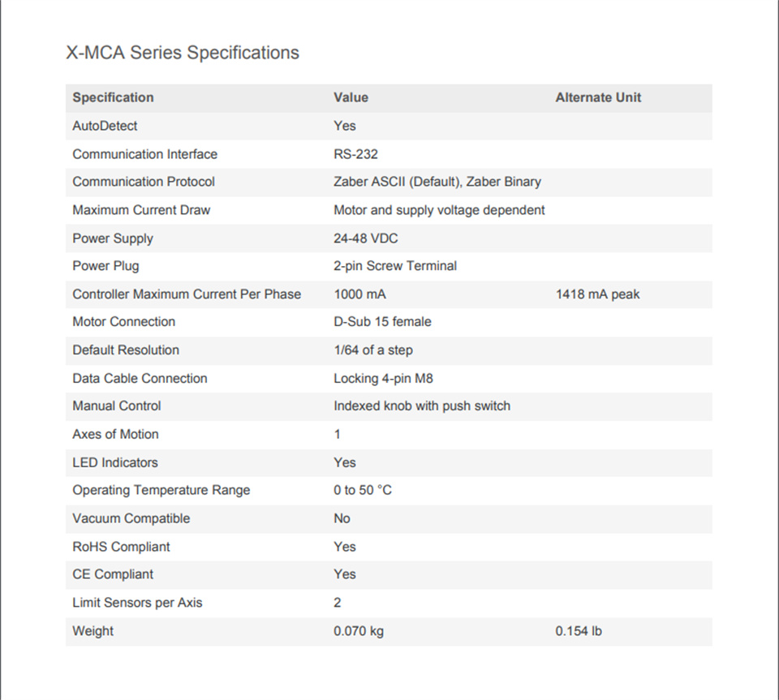Click the Default Resolution row label
This screenshot has height=700, width=779.
126,350
